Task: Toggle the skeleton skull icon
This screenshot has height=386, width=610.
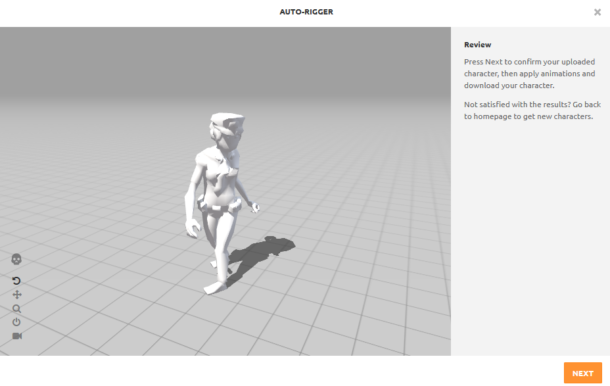Action: tap(16, 259)
